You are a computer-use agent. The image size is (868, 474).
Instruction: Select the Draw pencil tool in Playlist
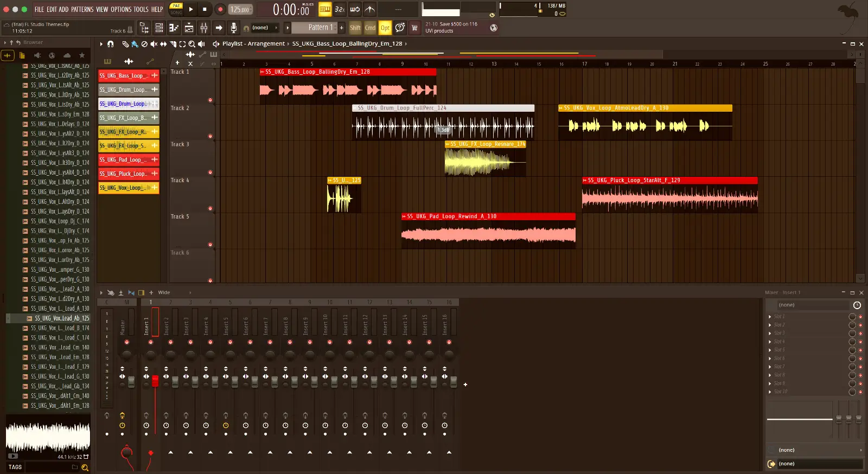pos(125,44)
